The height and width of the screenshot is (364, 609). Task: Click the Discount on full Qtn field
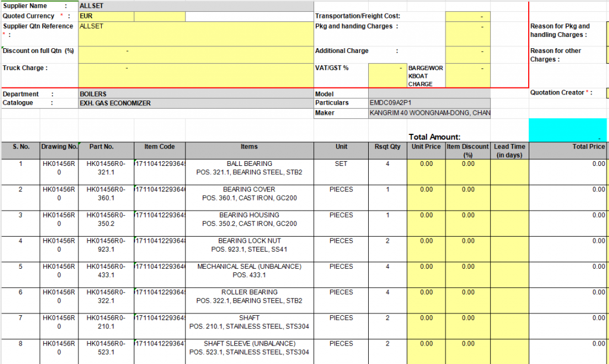coord(196,54)
